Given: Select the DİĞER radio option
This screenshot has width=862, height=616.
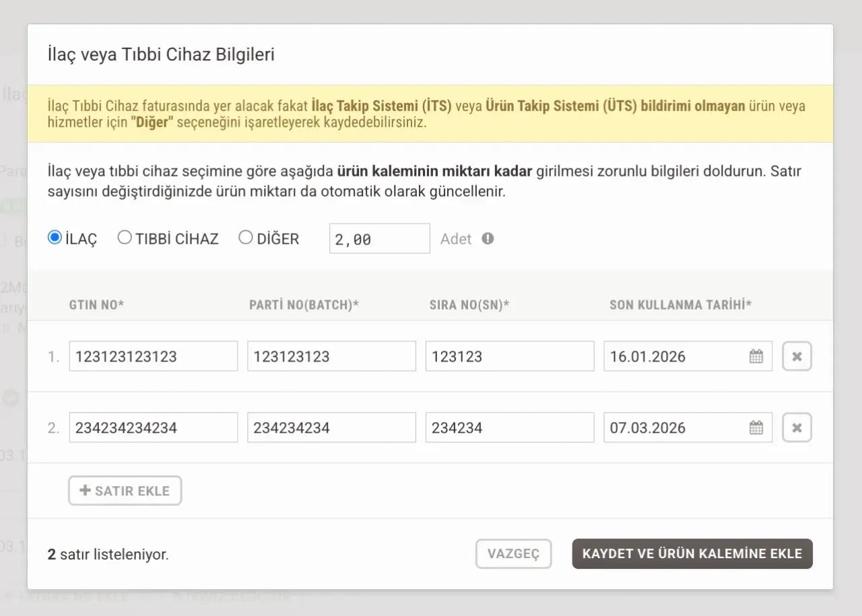Looking at the screenshot, I should 246,238.
